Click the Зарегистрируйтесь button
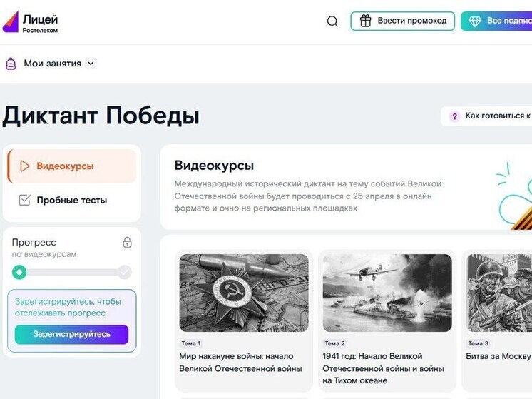This screenshot has width=532, height=399. click(x=71, y=334)
